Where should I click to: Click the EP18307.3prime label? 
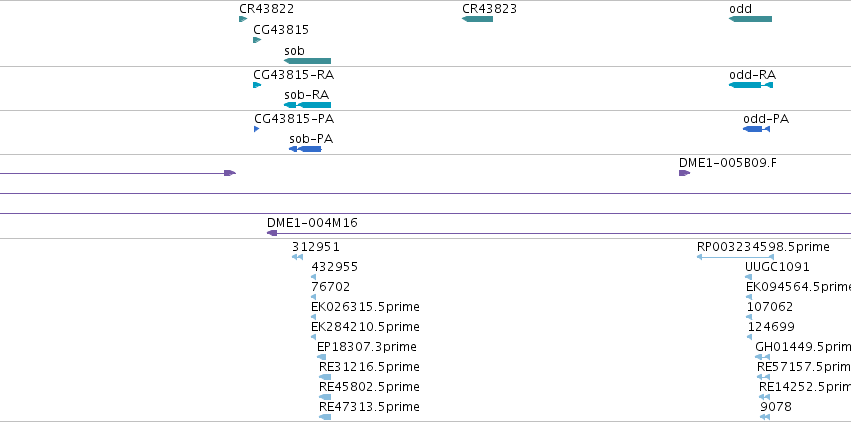(x=367, y=347)
